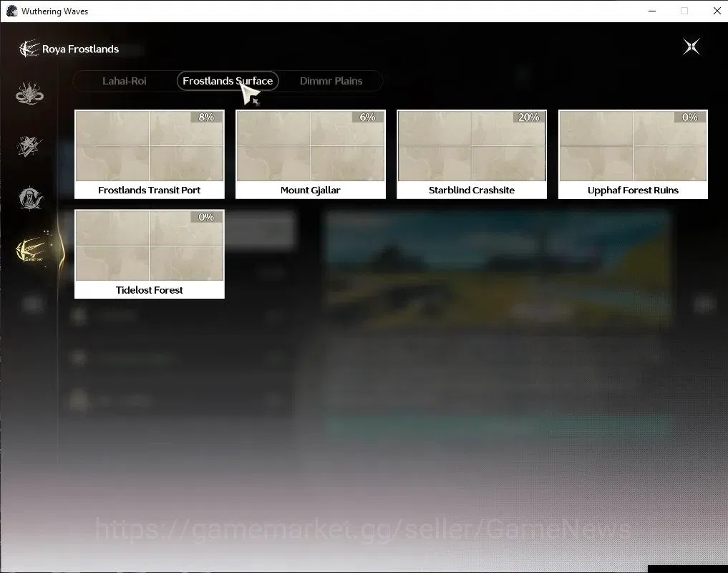
Task: Minimize the Wuthering Waves window
Action: (652, 11)
